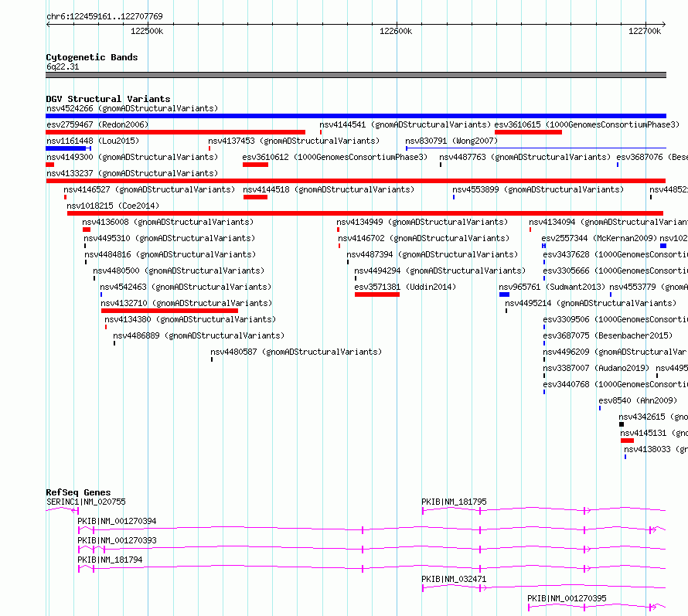Image resolution: width=688 pixels, height=616 pixels.
Task: Open nsv4487763 variant label
Action: tap(525, 157)
